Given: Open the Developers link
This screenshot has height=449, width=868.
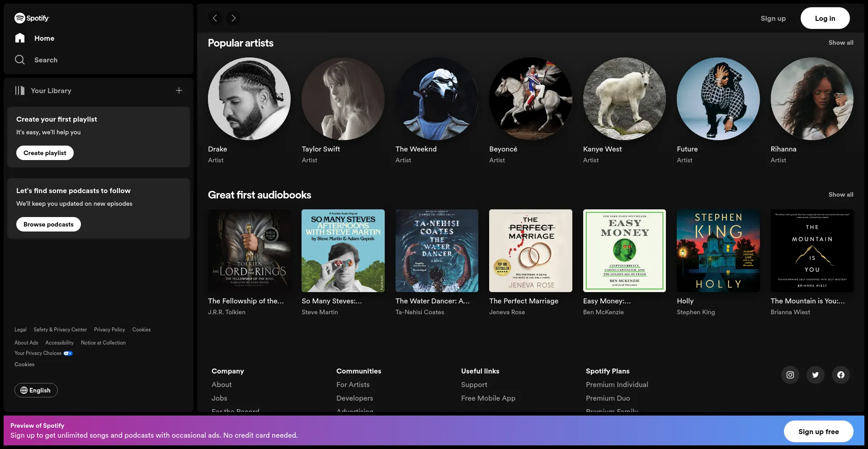Looking at the screenshot, I should 354,398.
